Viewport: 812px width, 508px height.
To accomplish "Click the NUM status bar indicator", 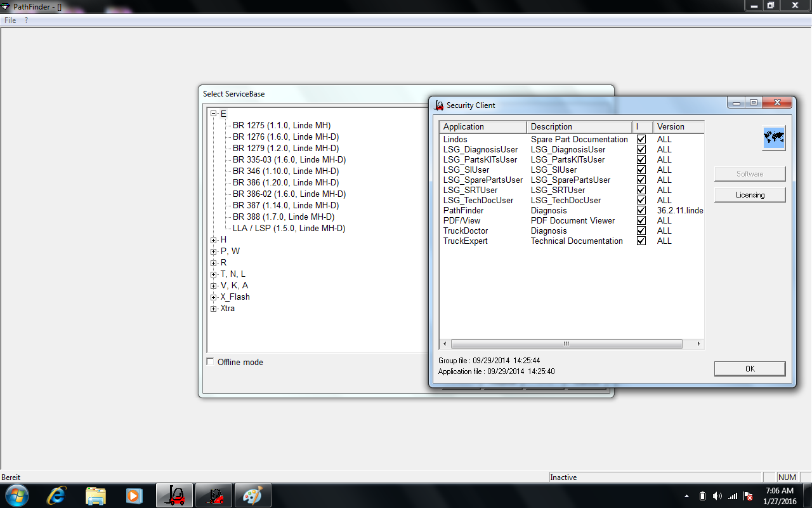I will pyautogui.click(x=787, y=478).
